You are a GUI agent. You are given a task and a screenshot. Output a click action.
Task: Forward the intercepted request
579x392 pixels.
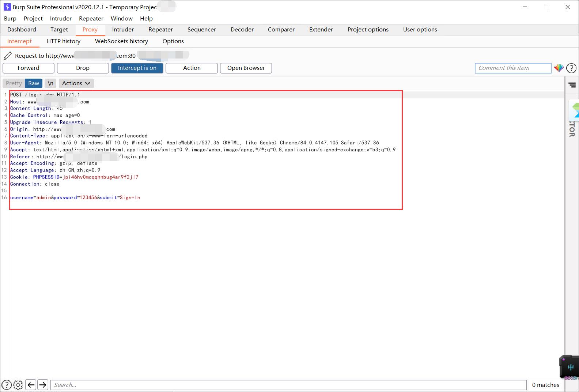point(29,68)
